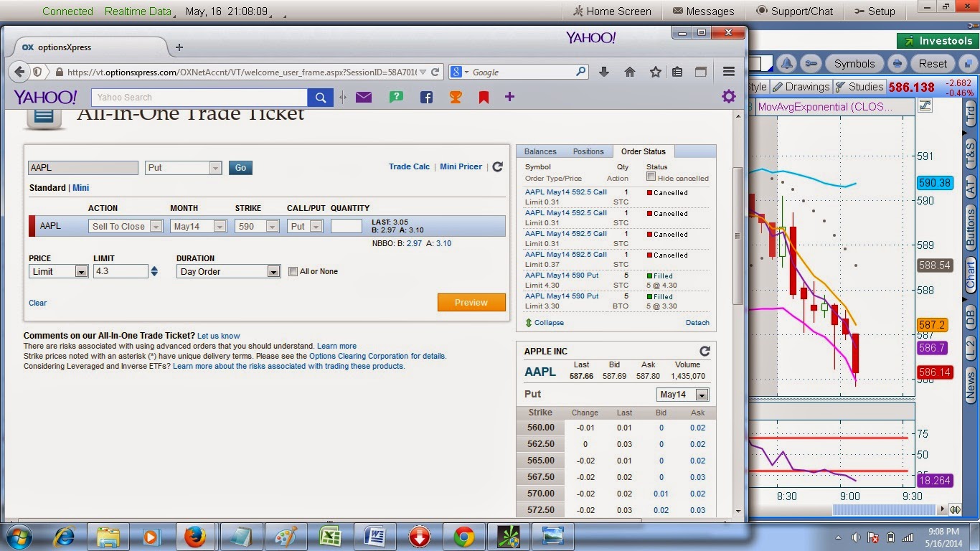Switch to Balances tab
Image resolution: width=980 pixels, height=551 pixels.
click(540, 151)
